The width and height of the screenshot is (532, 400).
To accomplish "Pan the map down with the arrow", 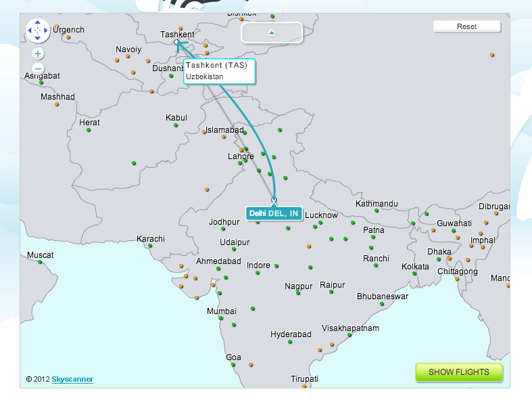I will click(37, 39).
